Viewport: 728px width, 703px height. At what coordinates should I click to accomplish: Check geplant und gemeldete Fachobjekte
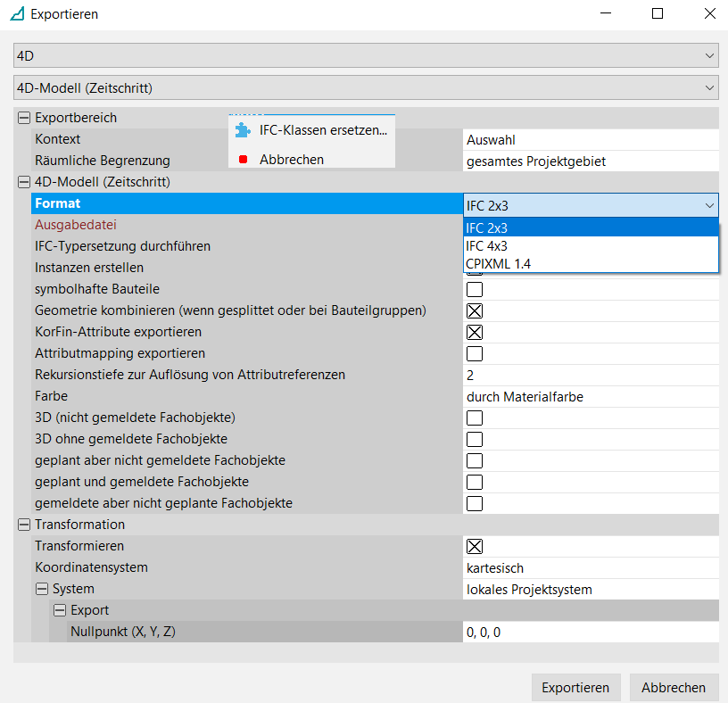tap(475, 482)
